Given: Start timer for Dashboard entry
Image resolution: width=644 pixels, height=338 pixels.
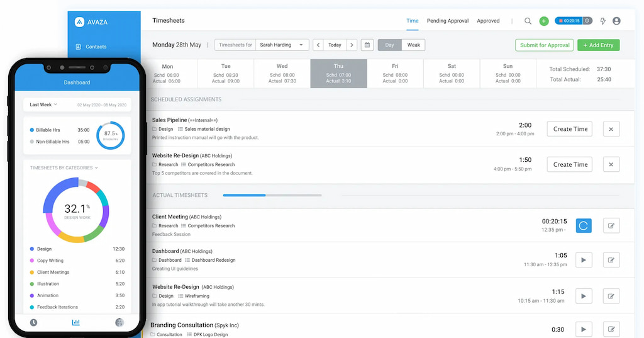Looking at the screenshot, I should (x=584, y=260).
